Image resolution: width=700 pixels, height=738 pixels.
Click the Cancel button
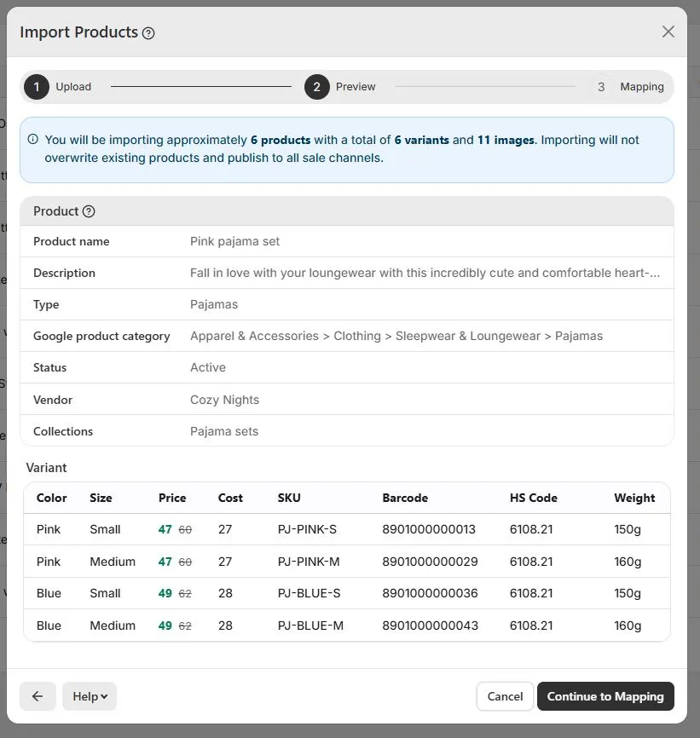505,696
